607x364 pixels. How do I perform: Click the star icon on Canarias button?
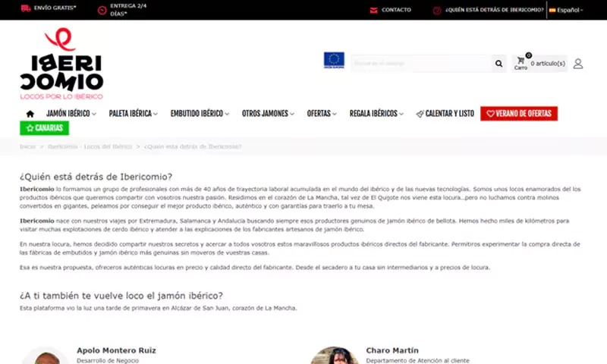[30, 128]
